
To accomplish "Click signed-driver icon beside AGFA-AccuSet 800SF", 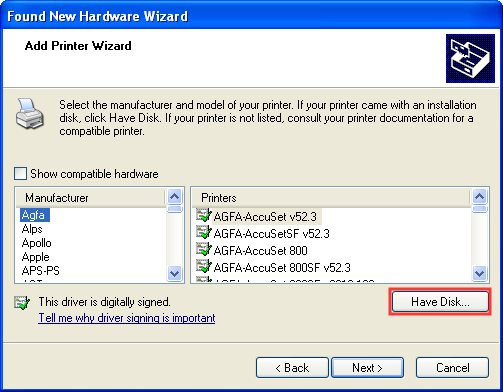I will click(204, 266).
